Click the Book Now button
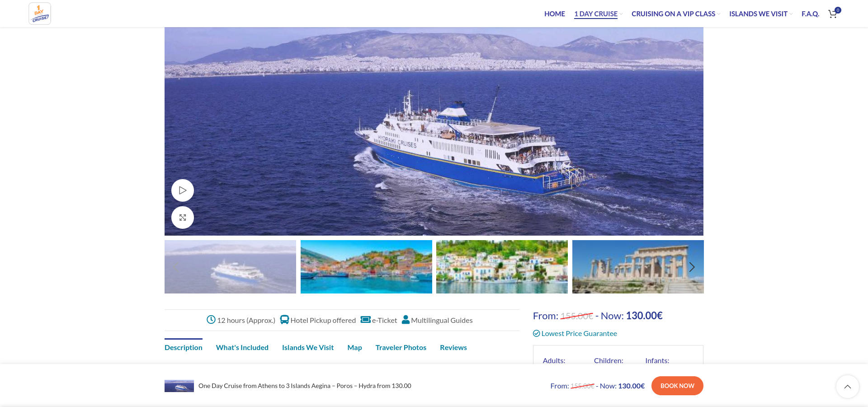 pos(677,386)
